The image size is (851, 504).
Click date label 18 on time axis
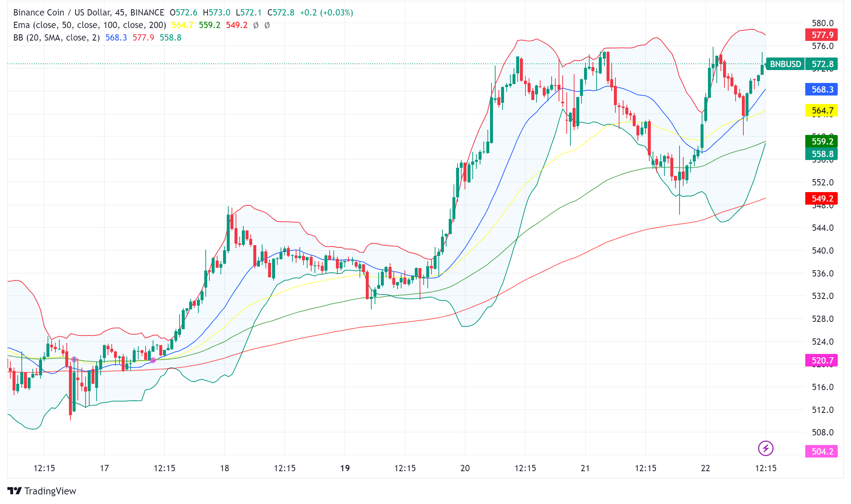point(225,468)
